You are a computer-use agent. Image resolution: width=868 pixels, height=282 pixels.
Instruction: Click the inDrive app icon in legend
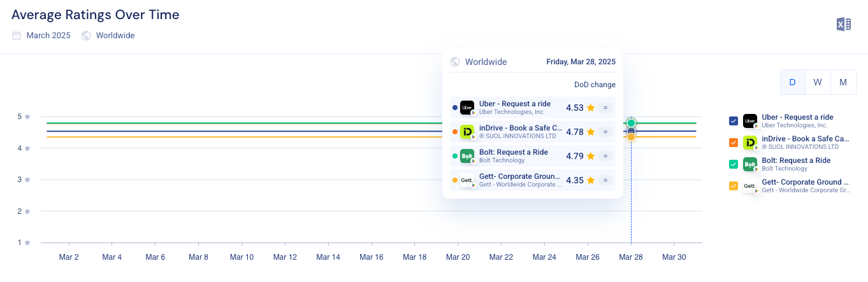750,143
